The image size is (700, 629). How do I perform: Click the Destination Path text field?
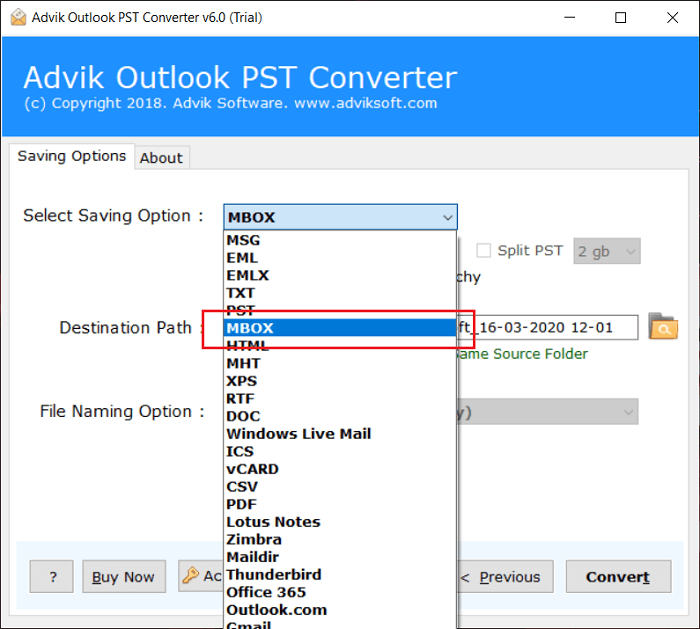(x=547, y=328)
